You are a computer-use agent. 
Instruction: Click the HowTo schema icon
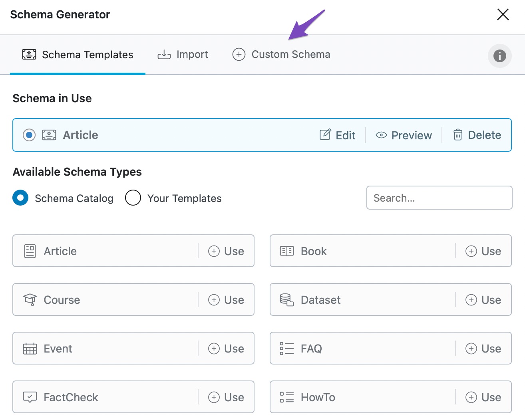coord(286,397)
